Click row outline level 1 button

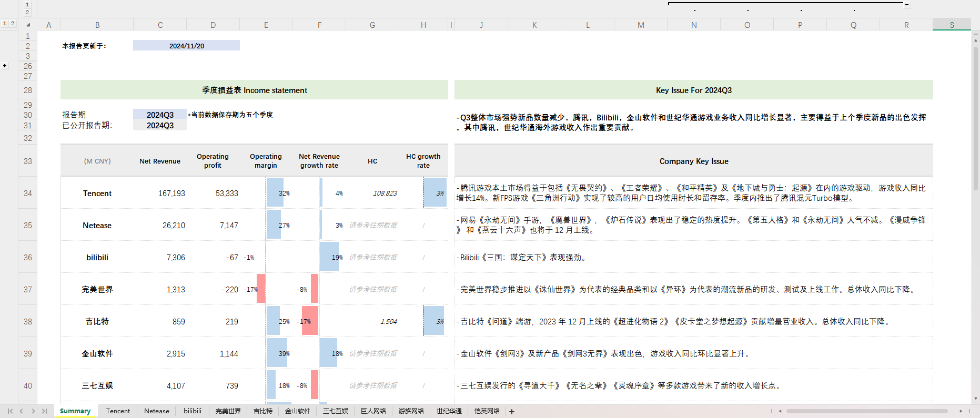[5, 24]
